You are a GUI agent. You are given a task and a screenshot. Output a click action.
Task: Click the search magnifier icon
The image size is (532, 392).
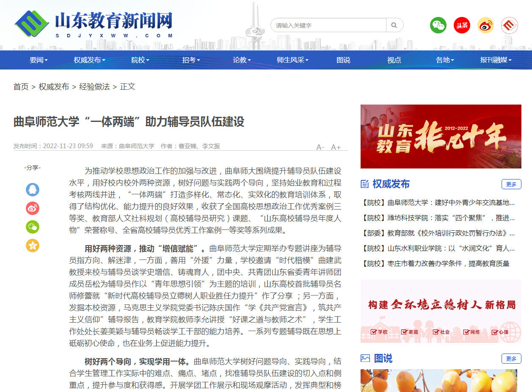[x=394, y=25]
